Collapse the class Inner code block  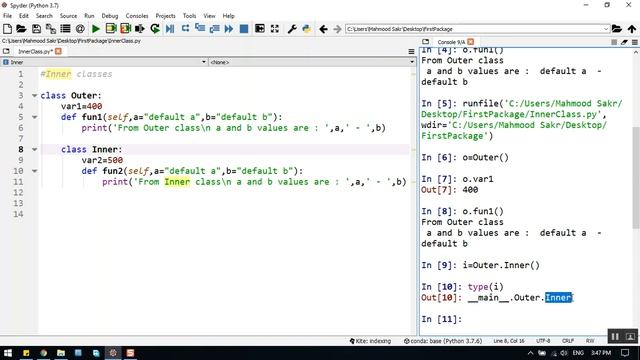click(x=35, y=149)
